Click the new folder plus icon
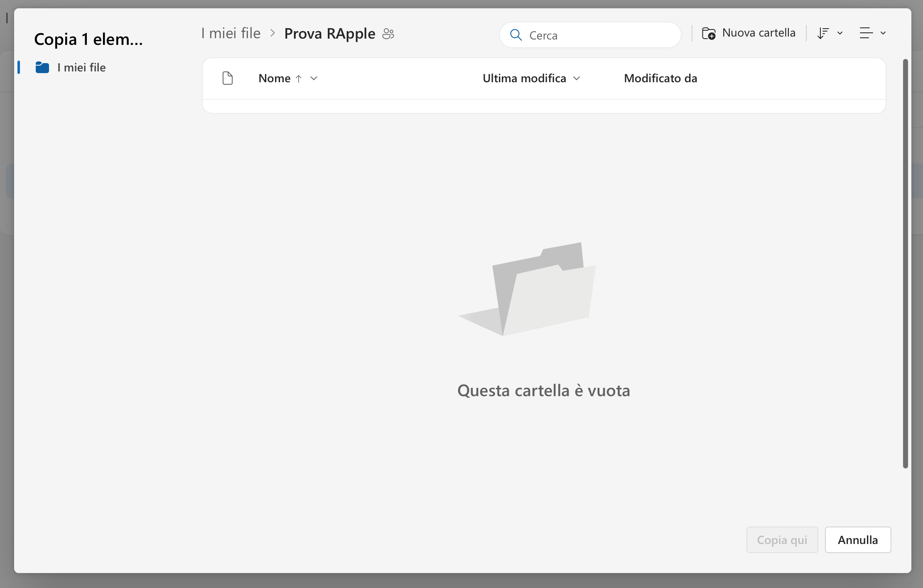 (709, 33)
